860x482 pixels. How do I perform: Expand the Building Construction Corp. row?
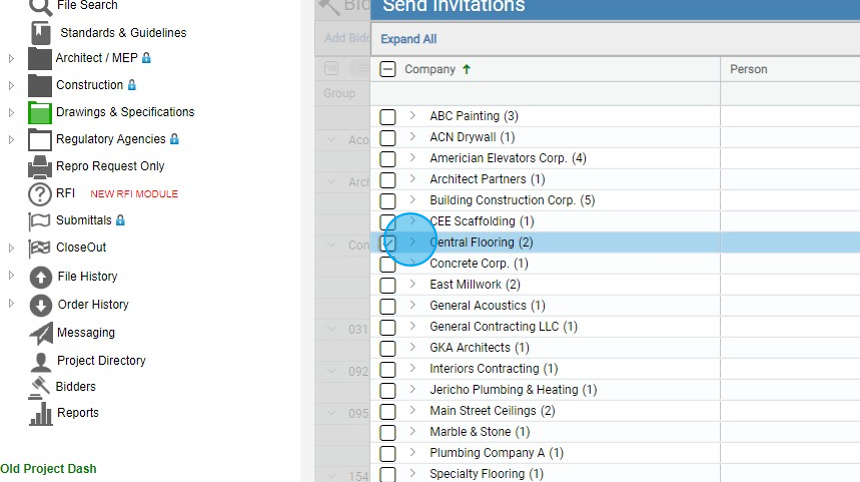(x=412, y=200)
